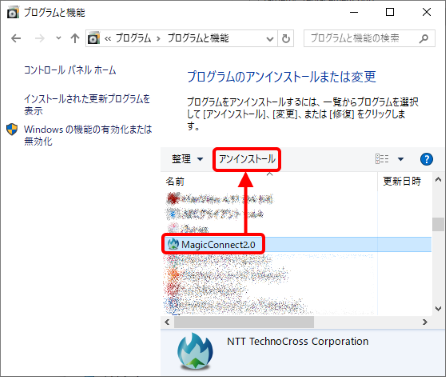Click the アンインストール button
This screenshot has width=446, height=377.
pyautogui.click(x=247, y=159)
